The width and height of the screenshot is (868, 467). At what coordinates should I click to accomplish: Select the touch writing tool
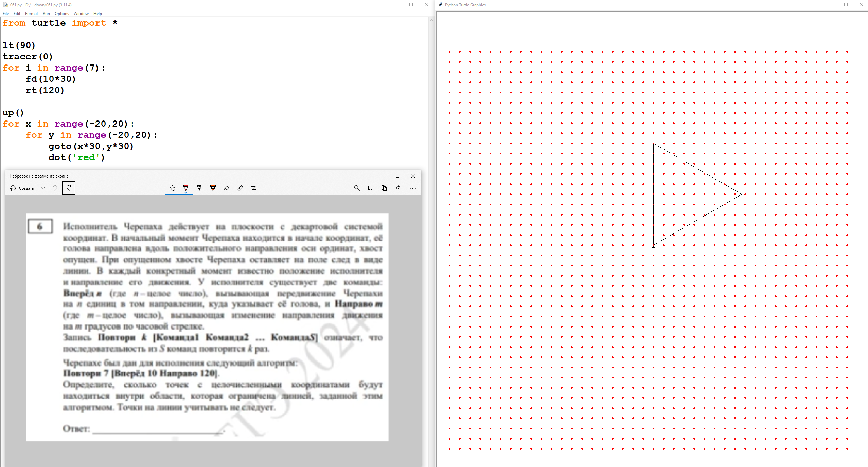[x=172, y=188]
